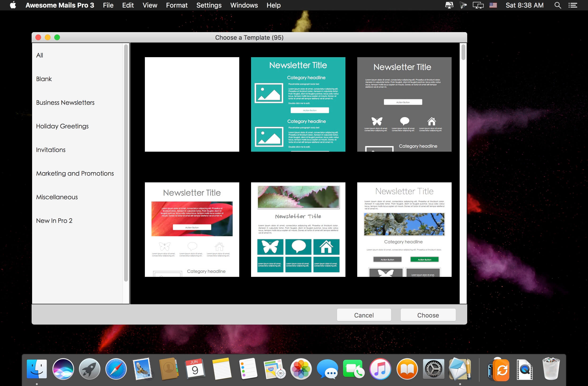588x386 pixels.
Task: Launch Siri from the dock
Action: (63, 369)
